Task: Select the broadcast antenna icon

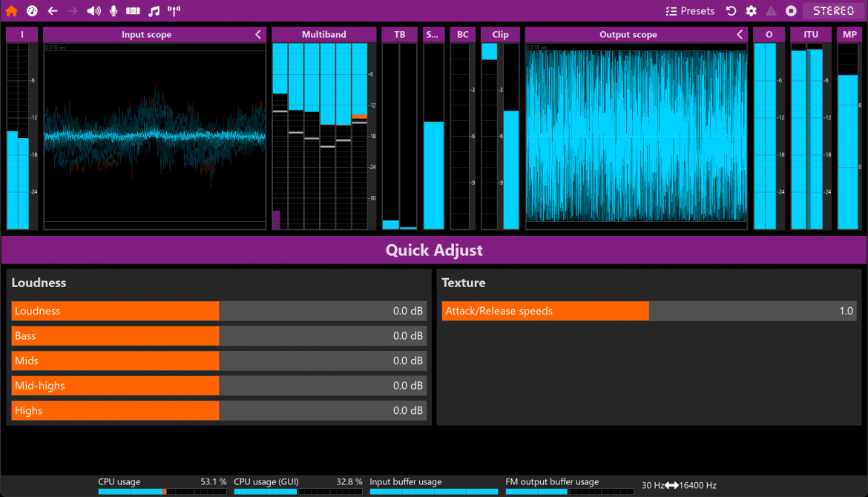Action: coord(174,10)
